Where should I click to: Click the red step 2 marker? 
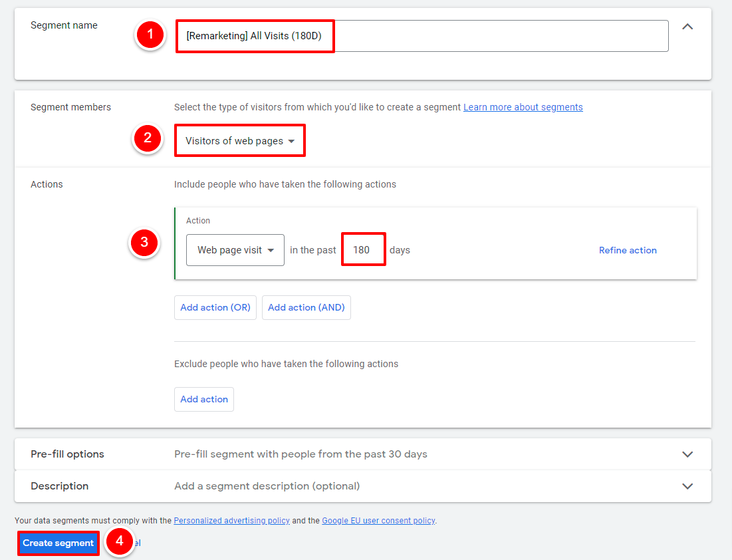(x=148, y=138)
